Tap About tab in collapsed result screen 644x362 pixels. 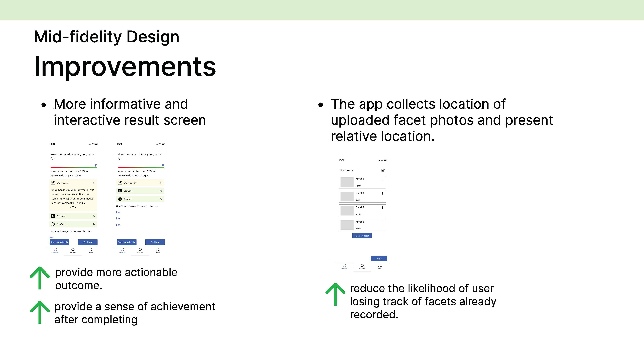[x=158, y=250]
